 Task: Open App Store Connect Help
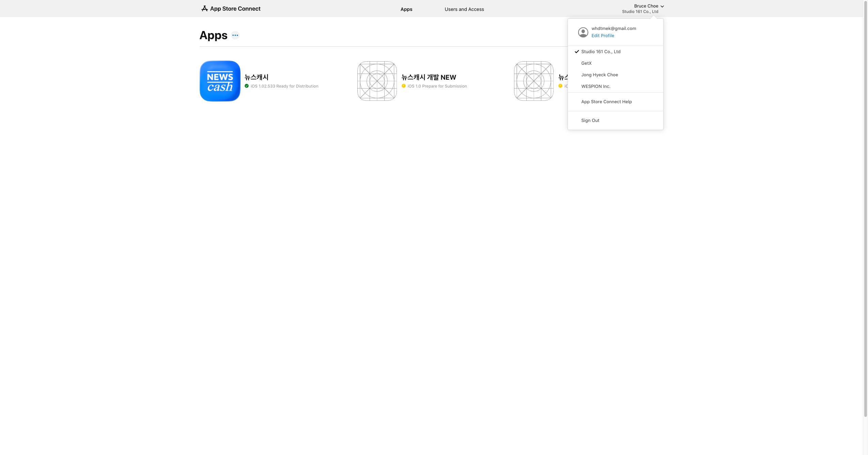click(606, 102)
